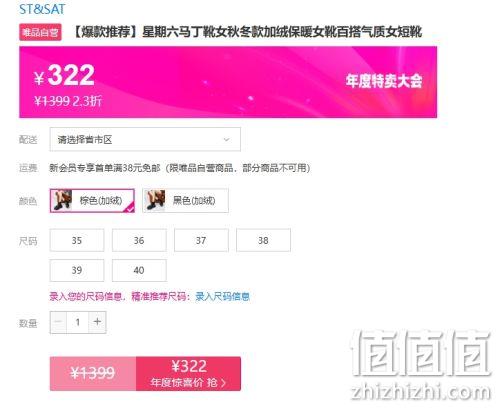Decrease quantity with the minus icon
Screen dimensions: 500x409
click(58, 322)
